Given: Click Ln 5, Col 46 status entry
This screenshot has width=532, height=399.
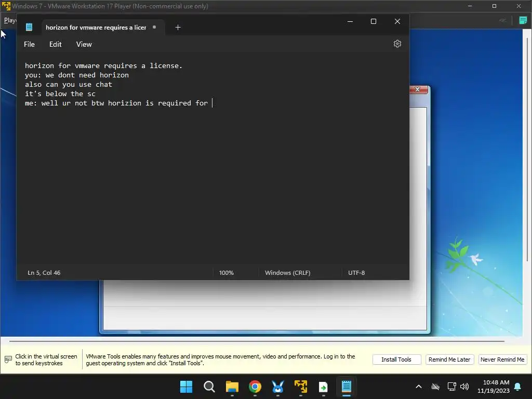Looking at the screenshot, I should click(44, 273).
